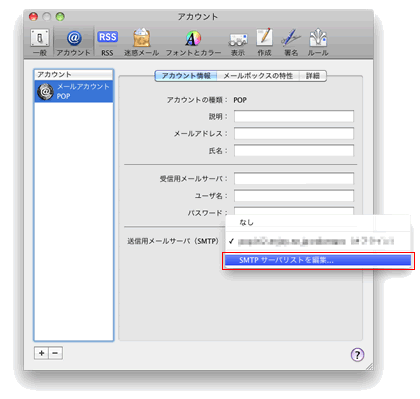Click the メールアドレス input field

point(294,133)
